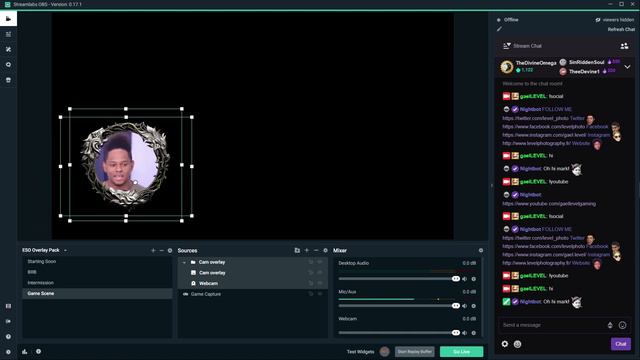Viewport: 640px width, 360px height.
Task: Click the webcam overlay in the preview
Action: (126, 164)
